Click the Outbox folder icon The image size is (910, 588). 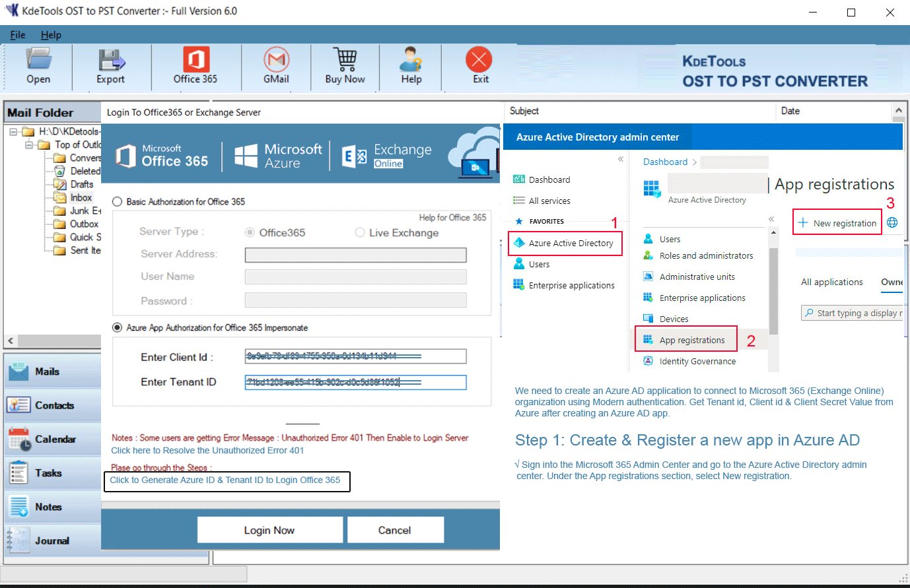[x=59, y=224]
